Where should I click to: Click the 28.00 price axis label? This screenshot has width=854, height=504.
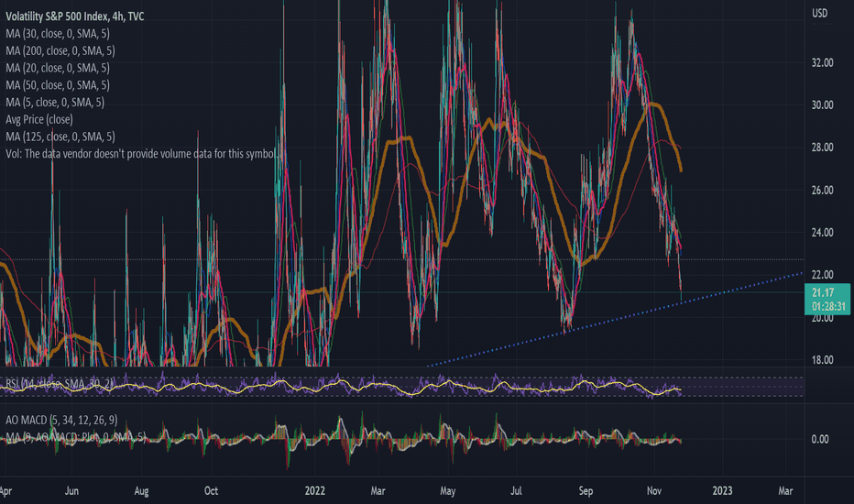tap(823, 148)
